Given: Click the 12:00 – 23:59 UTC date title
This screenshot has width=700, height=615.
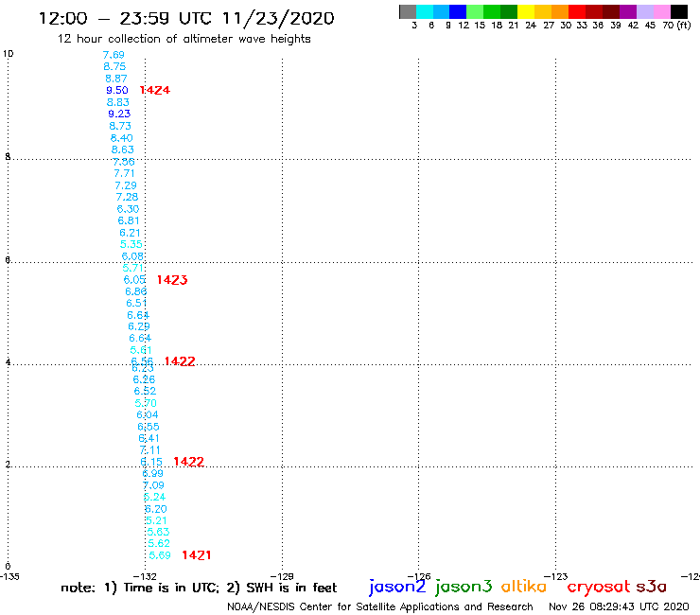Looking at the screenshot, I should (186, 18).
